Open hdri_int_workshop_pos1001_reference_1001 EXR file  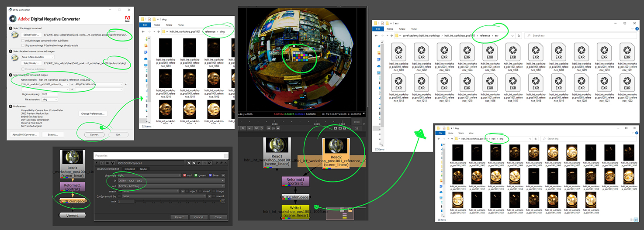(398, 57)
